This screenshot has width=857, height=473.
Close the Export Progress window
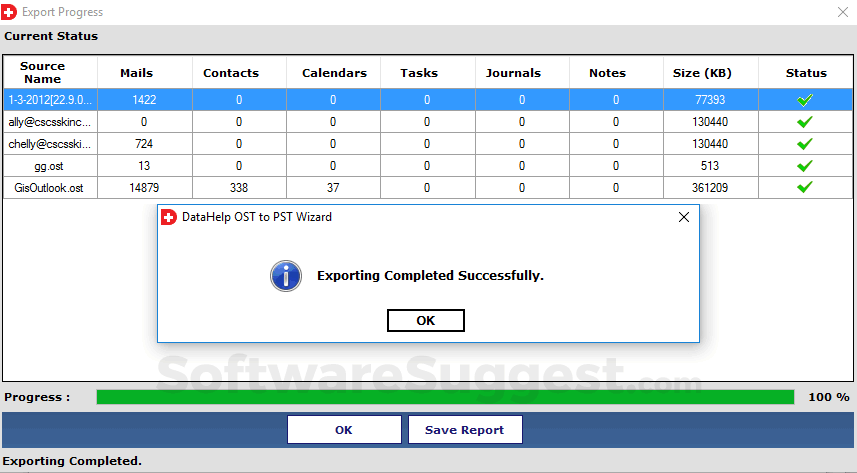pos(843,12)
